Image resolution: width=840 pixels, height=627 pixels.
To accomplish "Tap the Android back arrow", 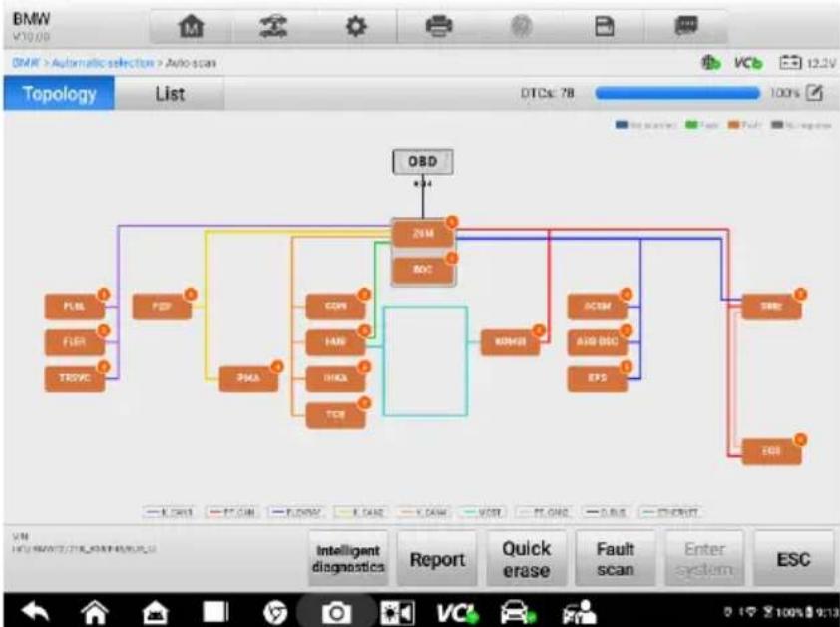I will pyautogui.click(x=35, y=611).
